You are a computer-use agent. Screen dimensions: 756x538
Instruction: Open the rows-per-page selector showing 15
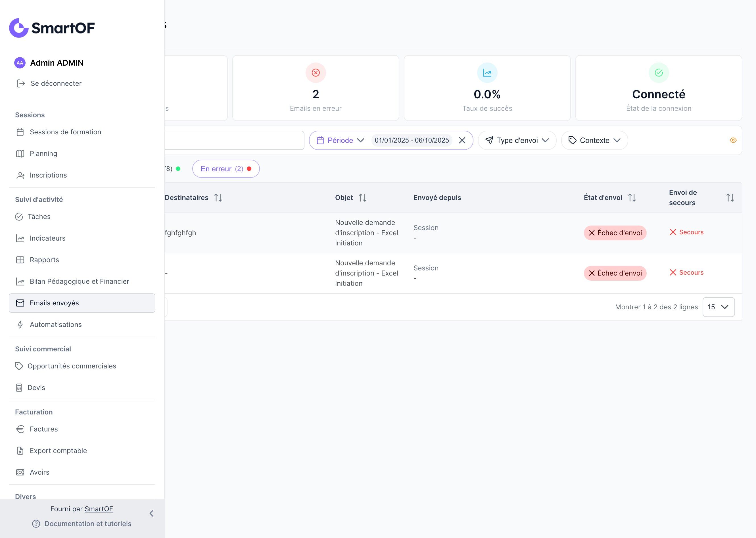[718, 307]
